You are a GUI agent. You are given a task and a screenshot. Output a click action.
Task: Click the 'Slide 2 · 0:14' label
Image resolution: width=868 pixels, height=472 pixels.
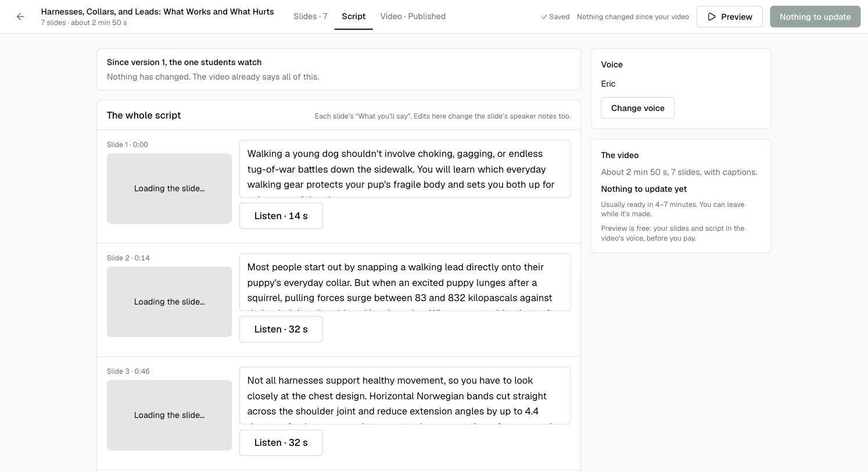[128, 258]
